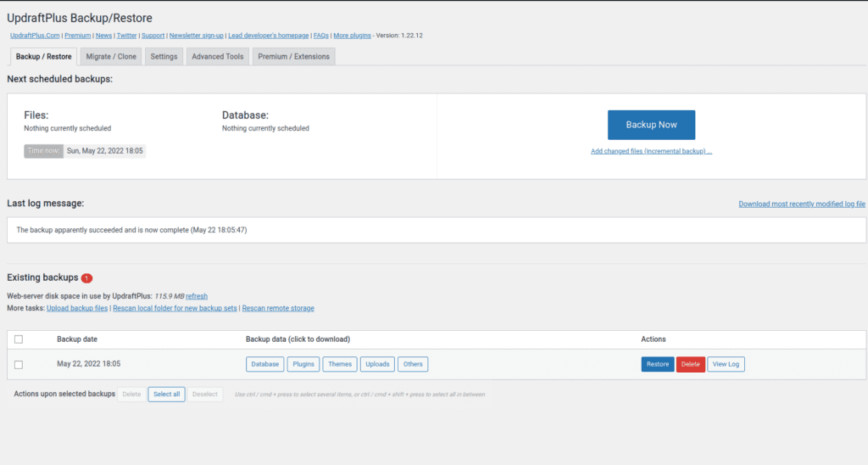View Log for the backup

coord(726,364)
